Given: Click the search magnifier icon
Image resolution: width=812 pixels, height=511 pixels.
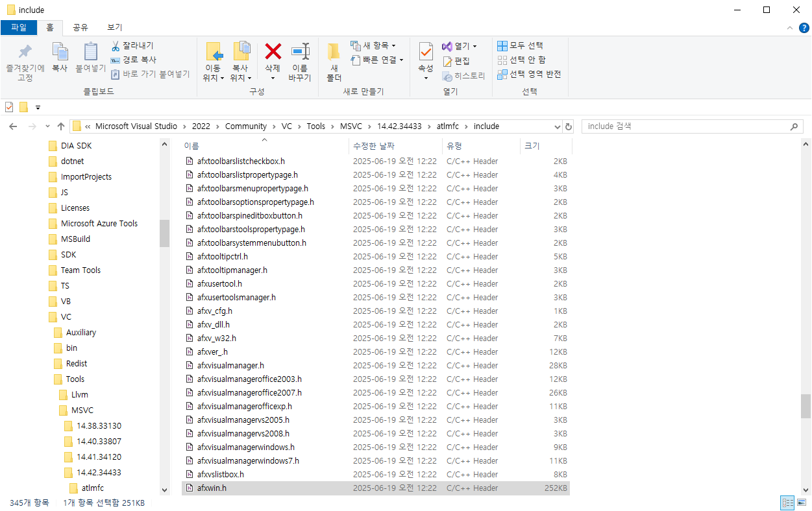Looking at the screenshot, I should pyautogui.click(x=793, y=126).
